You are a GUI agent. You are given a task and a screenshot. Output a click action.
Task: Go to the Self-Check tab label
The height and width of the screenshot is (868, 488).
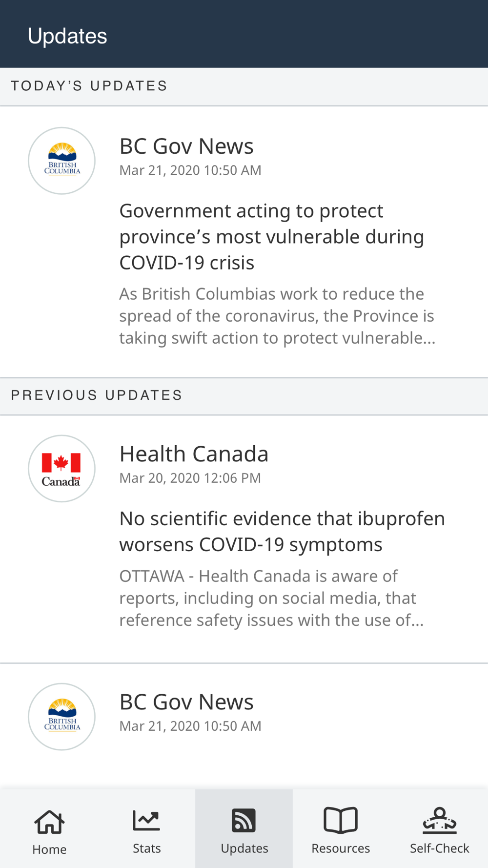click(440, 848)
